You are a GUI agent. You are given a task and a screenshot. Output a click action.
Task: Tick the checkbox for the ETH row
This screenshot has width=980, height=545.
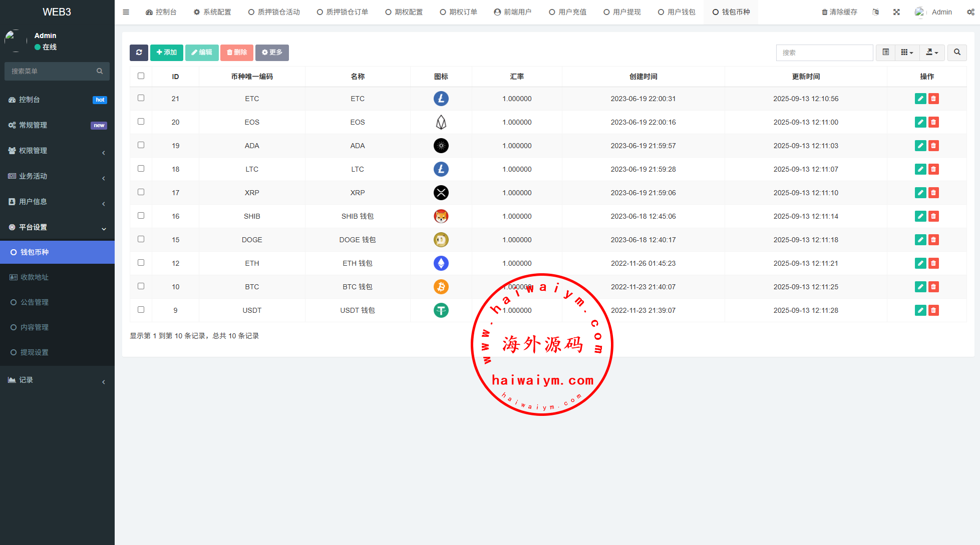[x=141, y=263]
